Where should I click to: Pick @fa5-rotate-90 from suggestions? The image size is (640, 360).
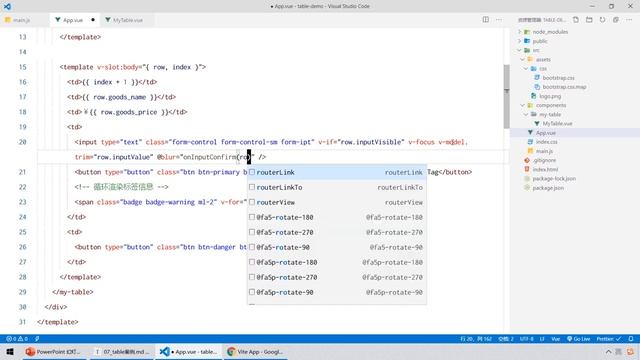337,247
